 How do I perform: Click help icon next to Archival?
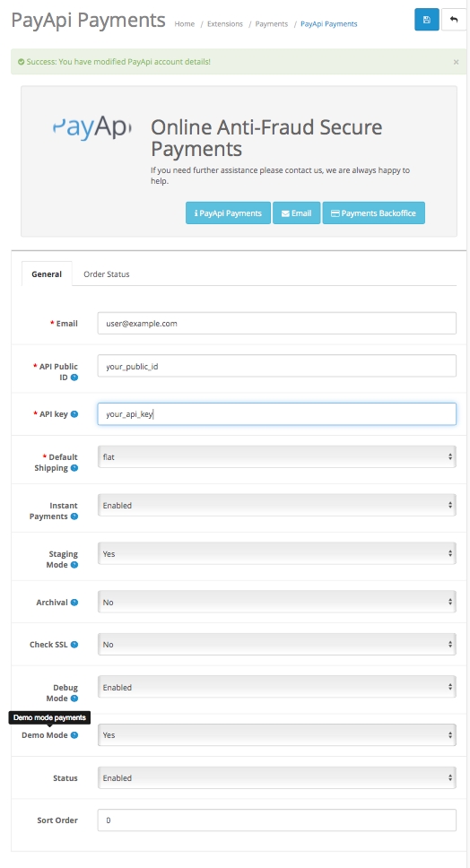[74, 603]
